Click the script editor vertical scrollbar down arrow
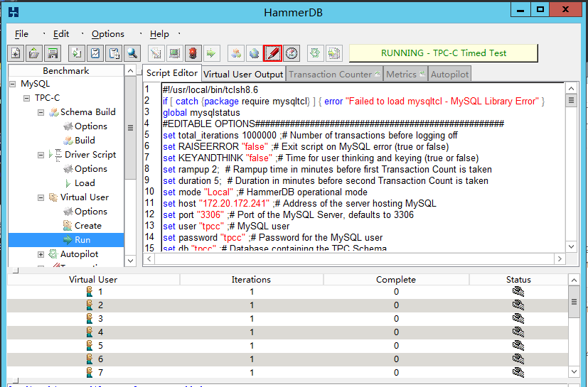Image resolution: width=588 pixels, height=387 pixels. click(x=571, y=246)
